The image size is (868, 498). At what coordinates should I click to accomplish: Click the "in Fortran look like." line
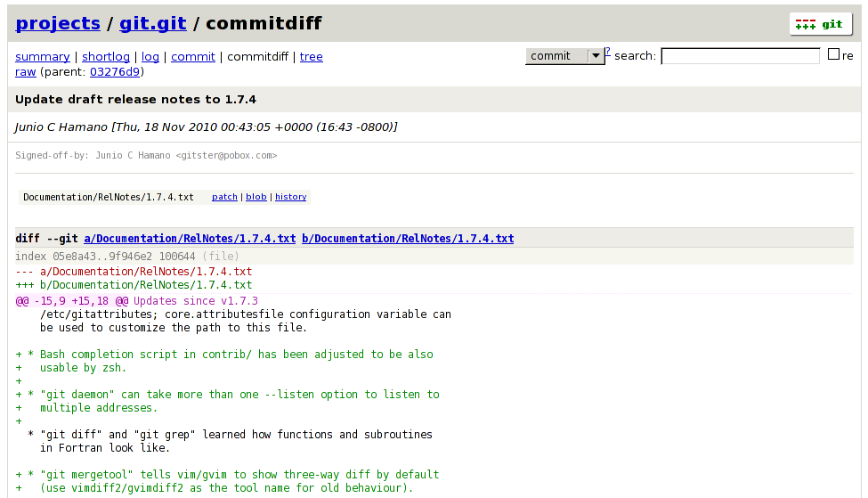(x=105, y=448)
